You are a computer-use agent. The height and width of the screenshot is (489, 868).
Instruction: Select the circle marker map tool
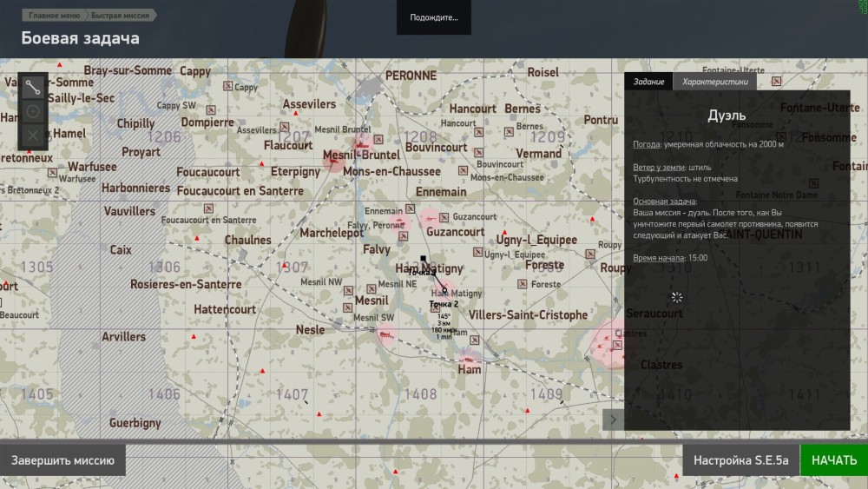(33, 111)
